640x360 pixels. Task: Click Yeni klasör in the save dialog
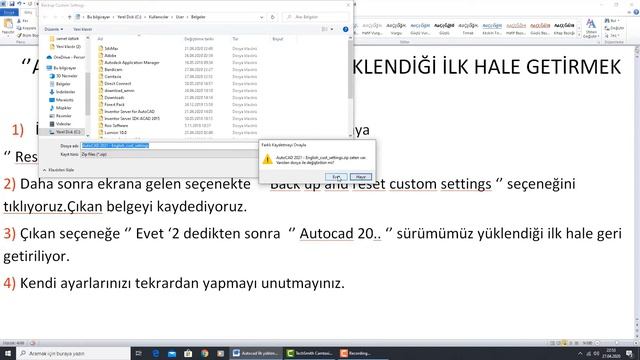pyautogui.click(x=82, y=29)
